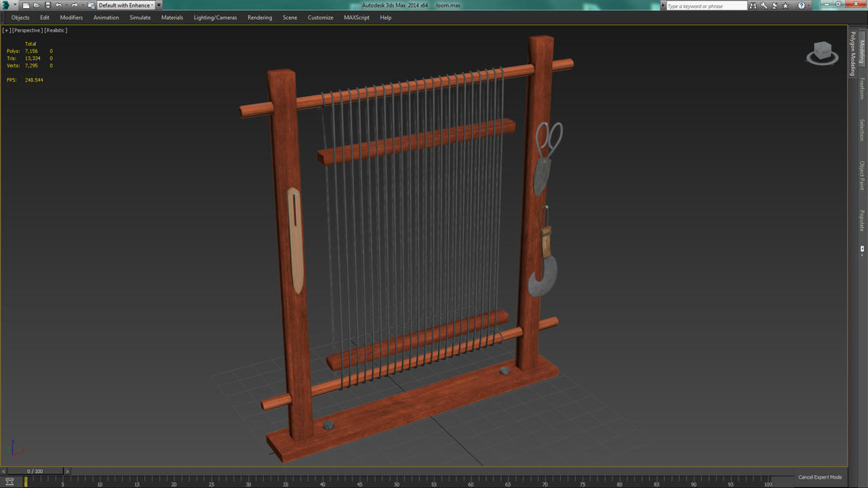Click the time slider 0 / 100 handle
The image size is (868, 488).
(x=35, y=471)
